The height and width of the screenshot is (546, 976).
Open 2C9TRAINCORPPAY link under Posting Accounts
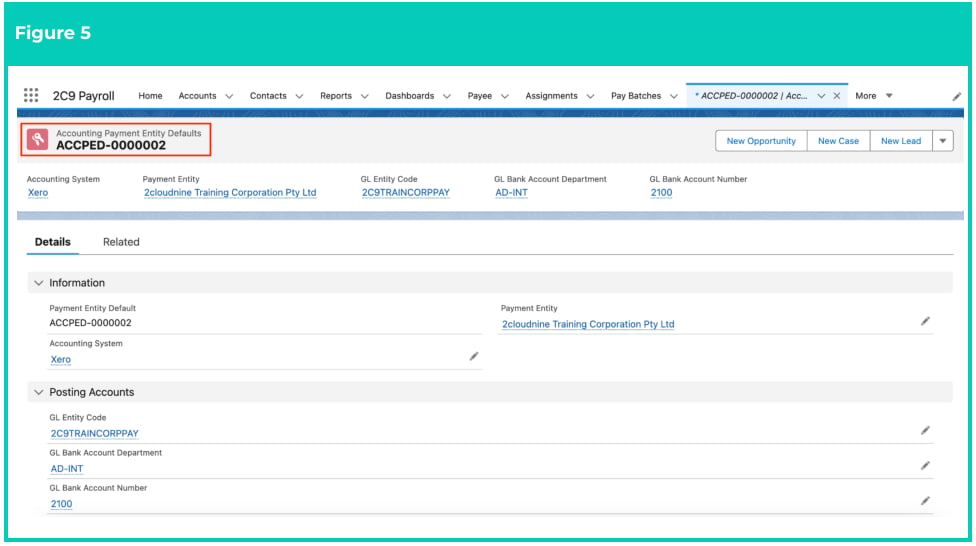(95, 434)
